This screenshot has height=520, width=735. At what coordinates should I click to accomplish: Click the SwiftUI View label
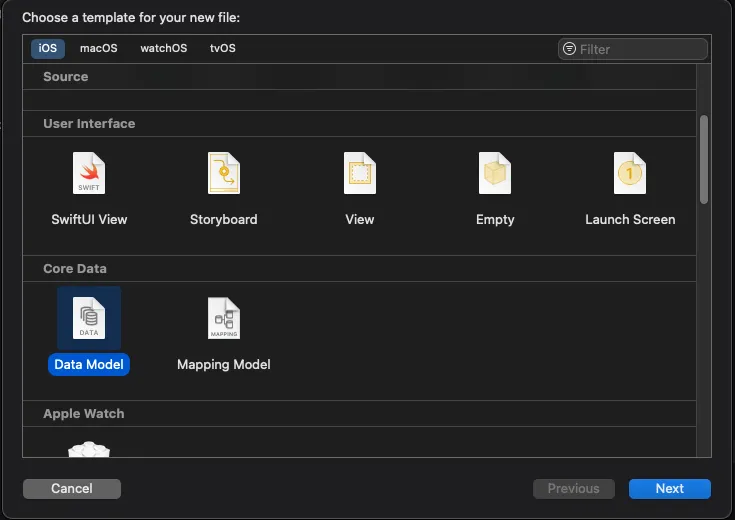tap(89, 219)
